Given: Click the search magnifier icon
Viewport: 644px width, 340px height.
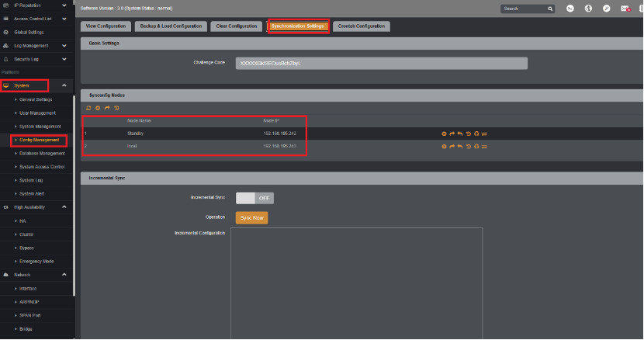Looking at the screenshot, I should click(550, 9).
